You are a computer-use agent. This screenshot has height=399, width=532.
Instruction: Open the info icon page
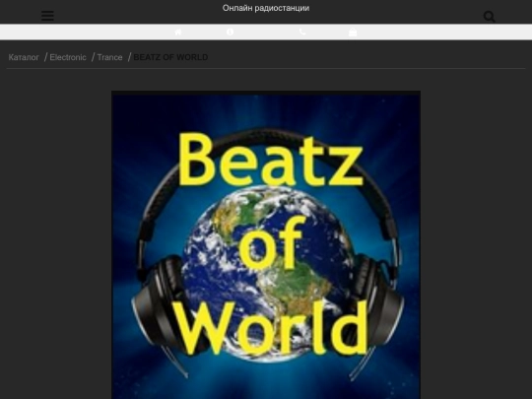pos(230,32)
